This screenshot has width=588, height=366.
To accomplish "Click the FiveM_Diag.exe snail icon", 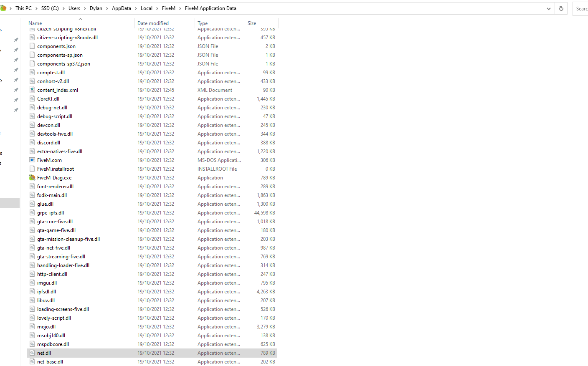I will (32, 177).
